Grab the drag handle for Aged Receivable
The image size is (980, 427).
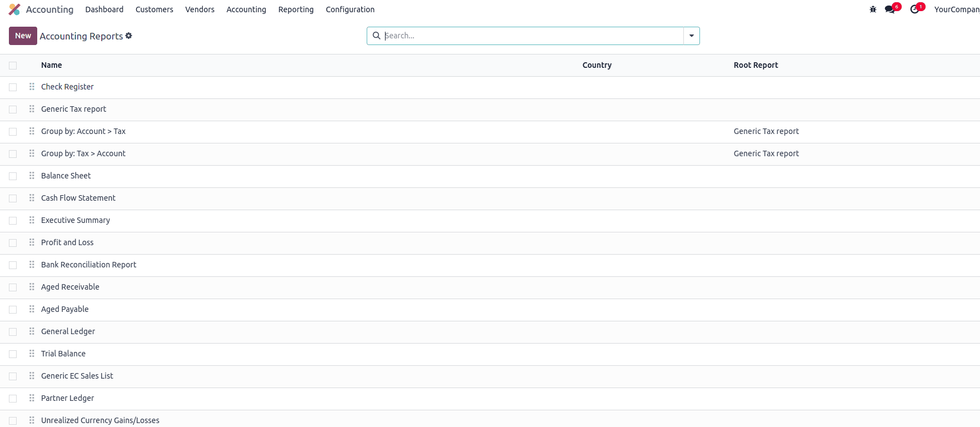(32, 287)
